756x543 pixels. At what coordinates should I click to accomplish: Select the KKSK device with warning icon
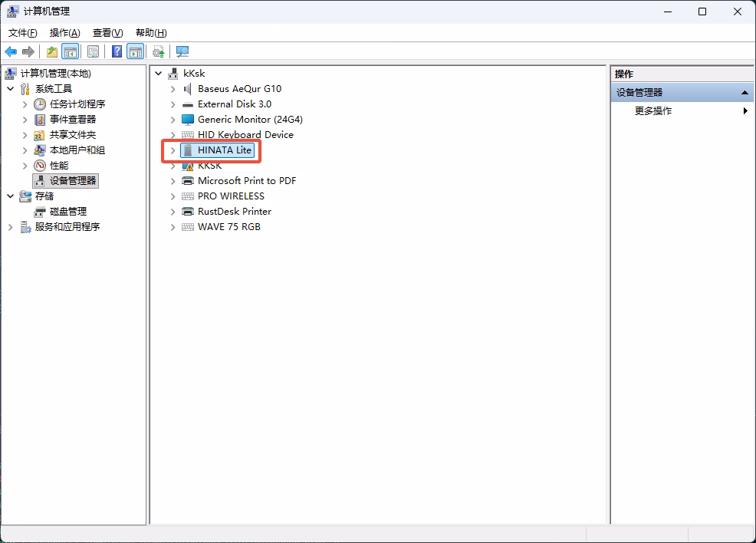[x=209, y=166]
